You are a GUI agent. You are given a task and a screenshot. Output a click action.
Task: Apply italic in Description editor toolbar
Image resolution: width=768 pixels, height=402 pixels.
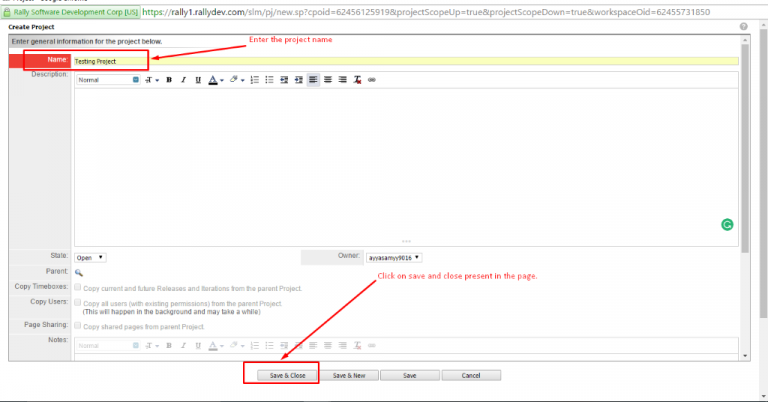[x=183, y=80]
